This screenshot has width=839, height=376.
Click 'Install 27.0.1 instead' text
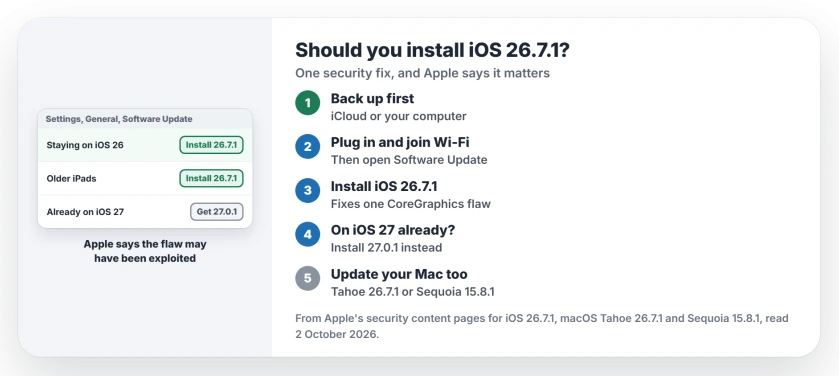point(386,248)
